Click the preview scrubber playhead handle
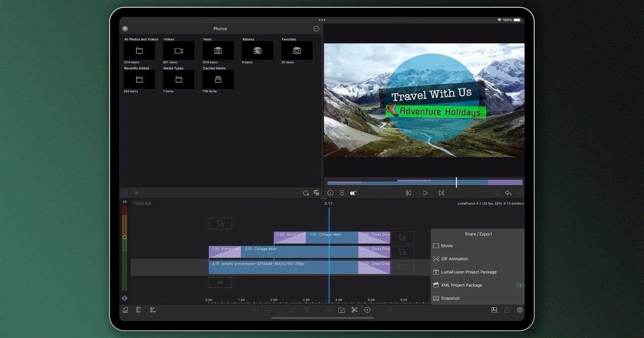Image resolution: width=644 pixels, height=338 pixels. point(456,182)
